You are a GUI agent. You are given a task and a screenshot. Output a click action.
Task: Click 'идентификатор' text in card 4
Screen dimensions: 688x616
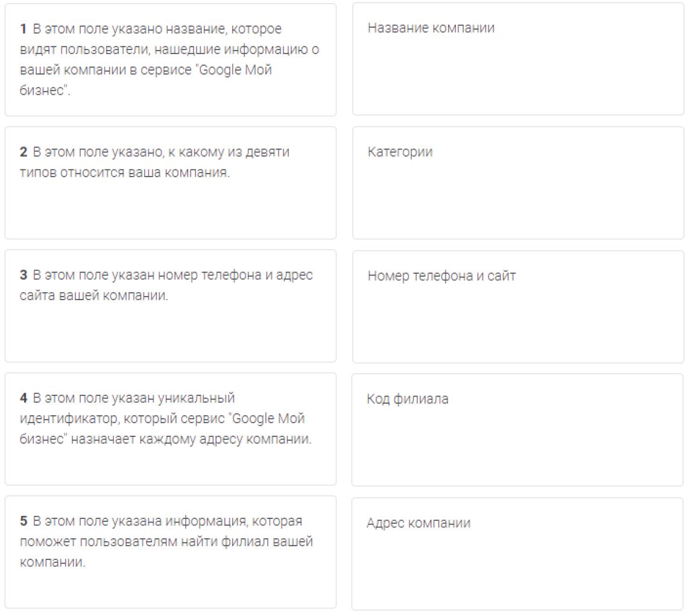point(68,418)
